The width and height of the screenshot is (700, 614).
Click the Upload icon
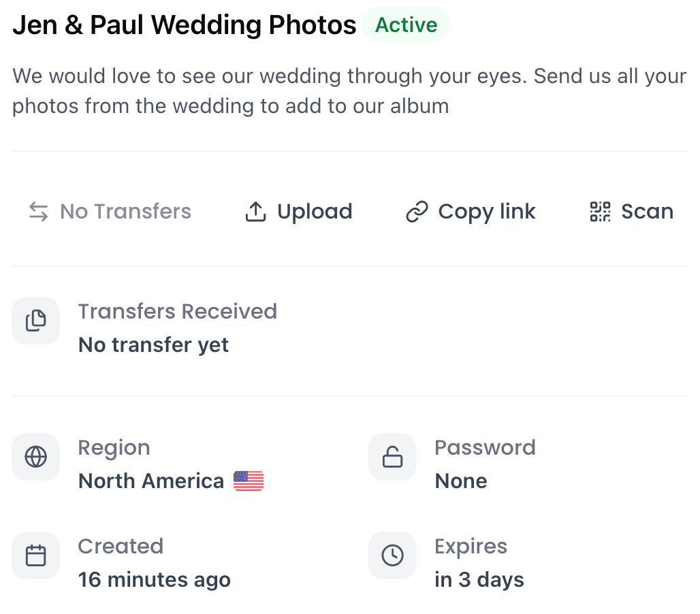click(x=255, y=211)
